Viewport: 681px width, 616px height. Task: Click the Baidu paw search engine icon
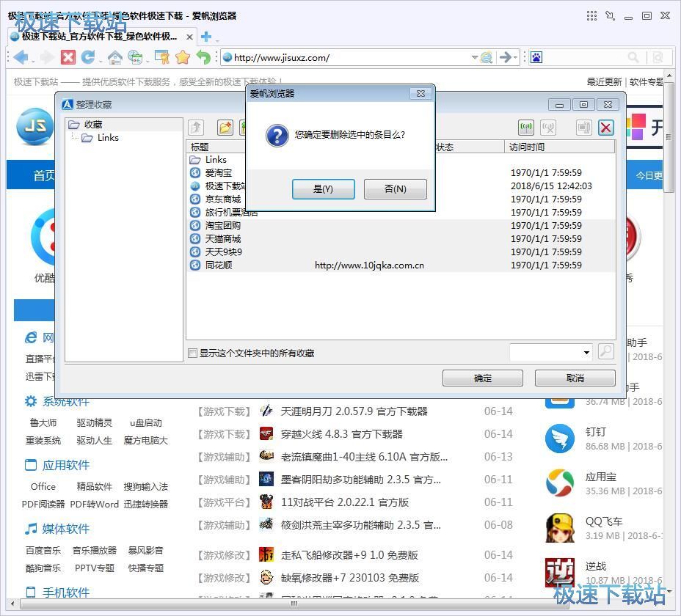pyautogui.click(x=536, y=57)
